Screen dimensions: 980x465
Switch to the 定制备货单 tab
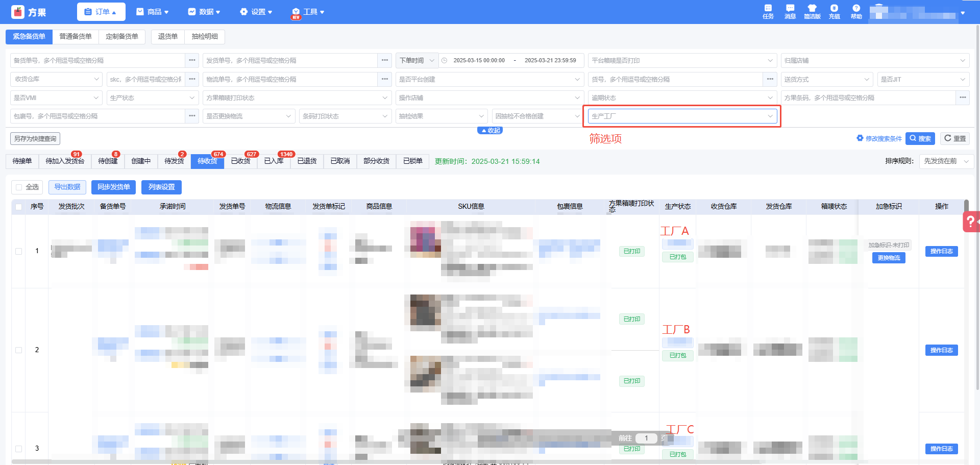pyautogui.click(x=122, y=37)
